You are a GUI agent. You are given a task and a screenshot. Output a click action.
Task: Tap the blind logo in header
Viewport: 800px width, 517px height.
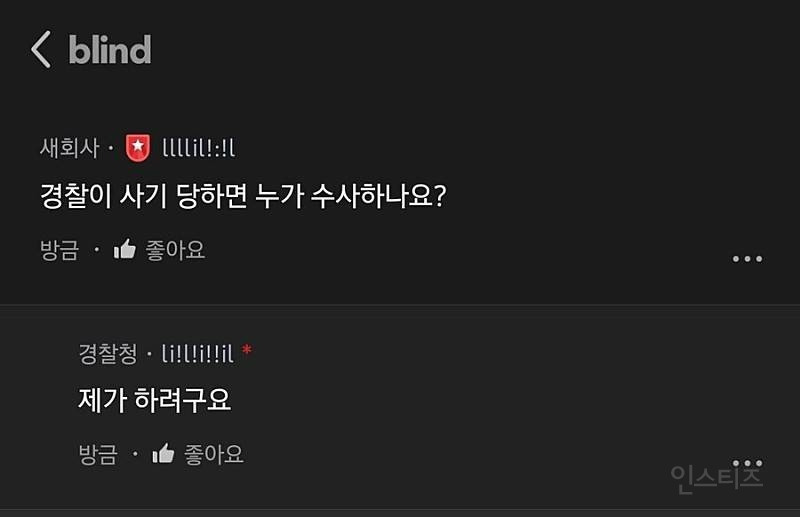[110, 50]
